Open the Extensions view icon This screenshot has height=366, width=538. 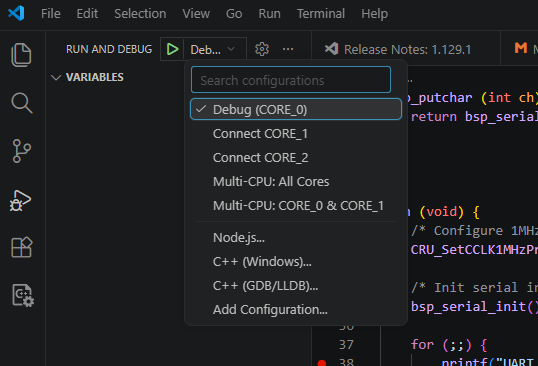tap(22, 247)
